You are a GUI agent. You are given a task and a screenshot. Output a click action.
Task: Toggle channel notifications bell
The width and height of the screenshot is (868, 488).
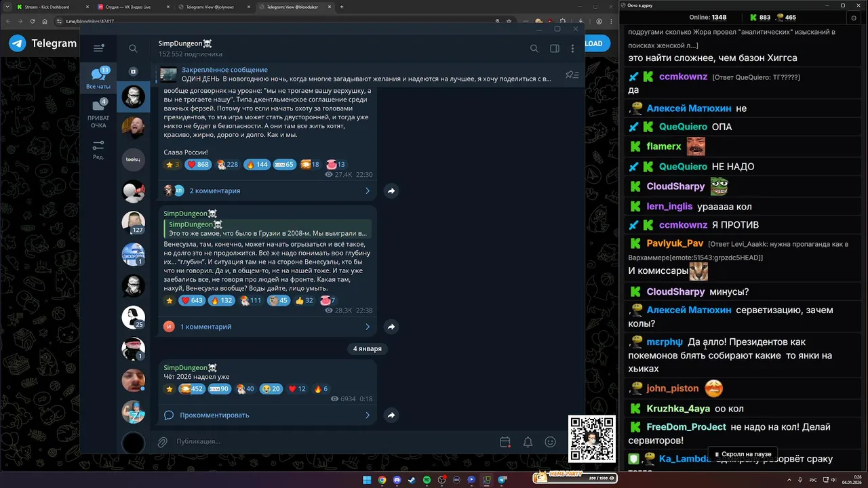pyautogui.click(x=528, y=442)
